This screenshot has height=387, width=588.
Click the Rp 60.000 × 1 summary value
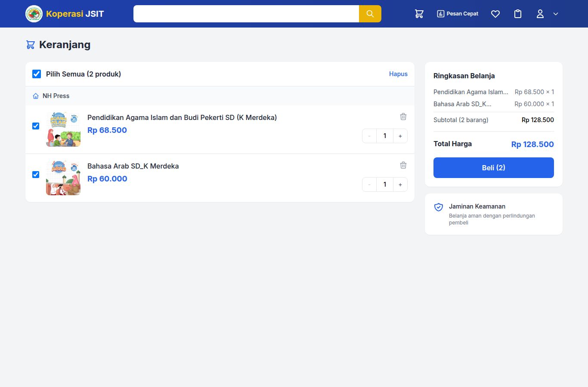click(534, 104)
